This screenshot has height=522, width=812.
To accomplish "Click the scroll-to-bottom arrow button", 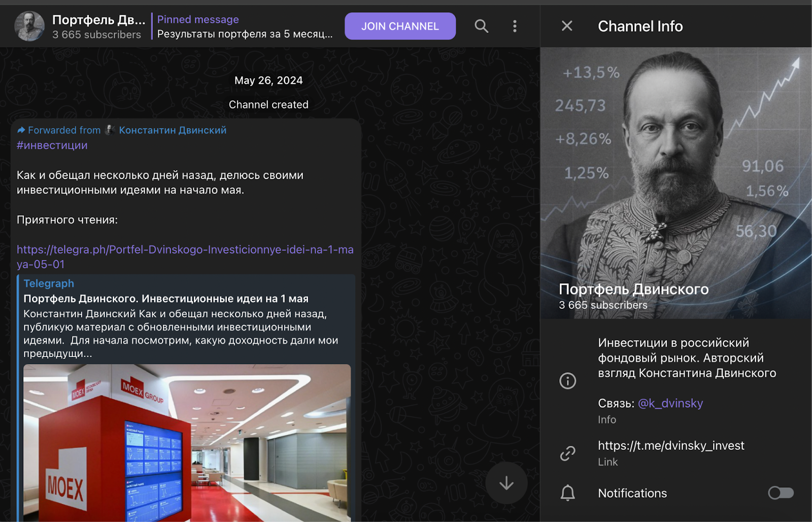I will 506,483.
